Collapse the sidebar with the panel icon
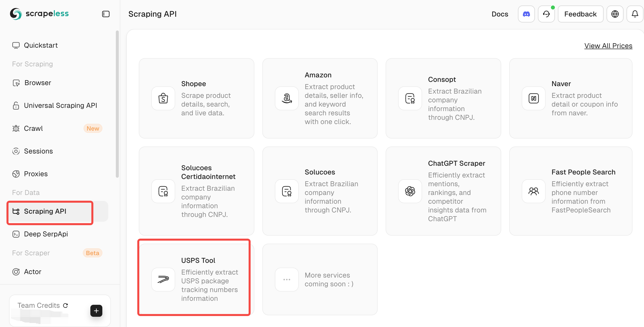This screenshot has height=327, width=644. [x=106, y=14]
